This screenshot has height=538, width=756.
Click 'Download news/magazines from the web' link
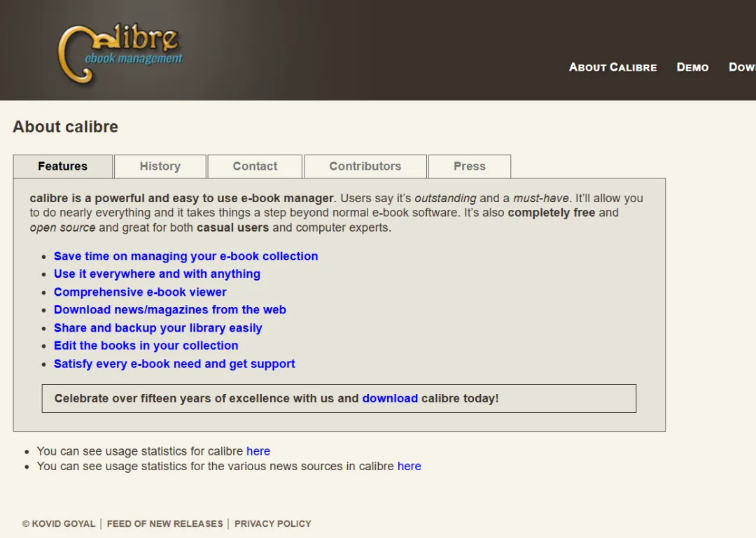point(169,309)
